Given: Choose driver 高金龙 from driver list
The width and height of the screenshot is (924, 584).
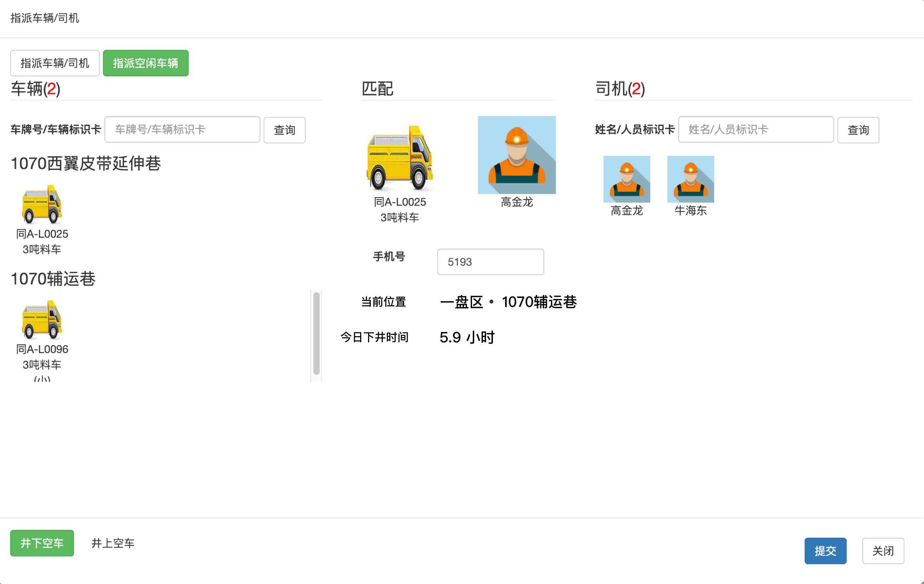Looking at the screenshot, I should (626, 179).
